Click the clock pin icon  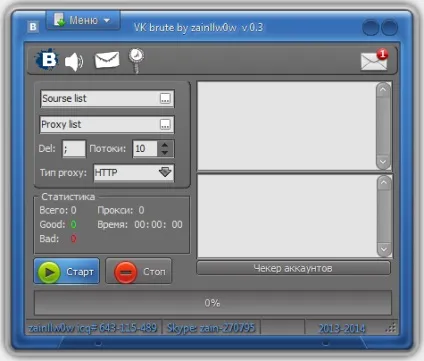pyautogui.click(x=136, y=60)
